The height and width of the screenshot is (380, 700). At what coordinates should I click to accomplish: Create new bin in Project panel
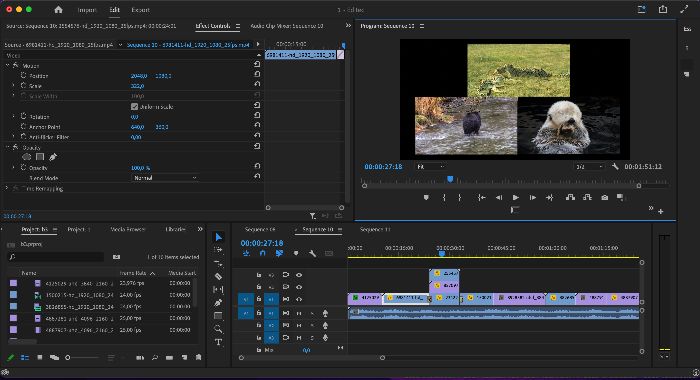[x=169, y=358]
